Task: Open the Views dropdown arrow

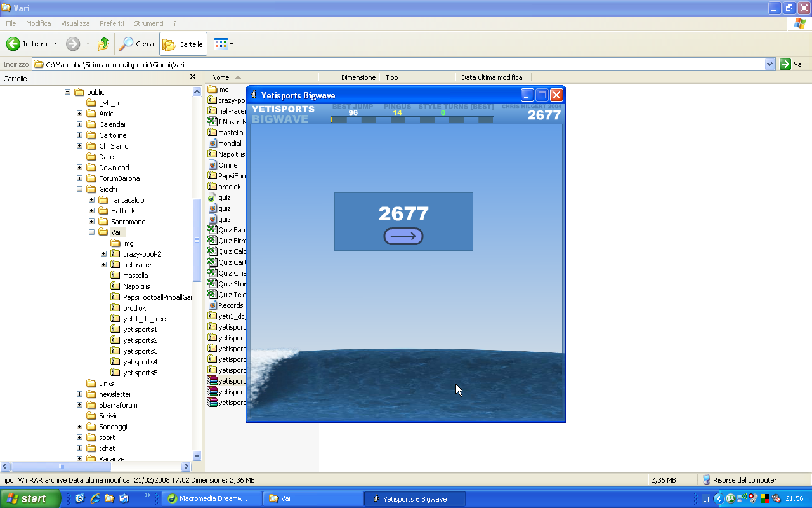Action: [232, 44]
